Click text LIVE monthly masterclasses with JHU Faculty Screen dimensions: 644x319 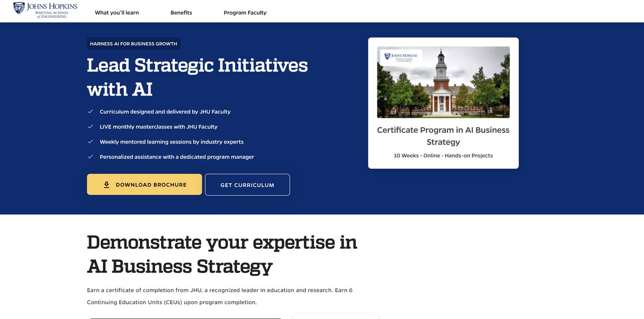158,127
